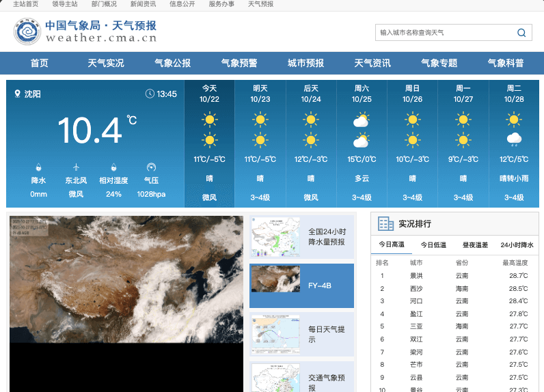The height and width of the screenshot is (392, 544).
Task: Open the 首页 navigation item
Action: [39, 63]
